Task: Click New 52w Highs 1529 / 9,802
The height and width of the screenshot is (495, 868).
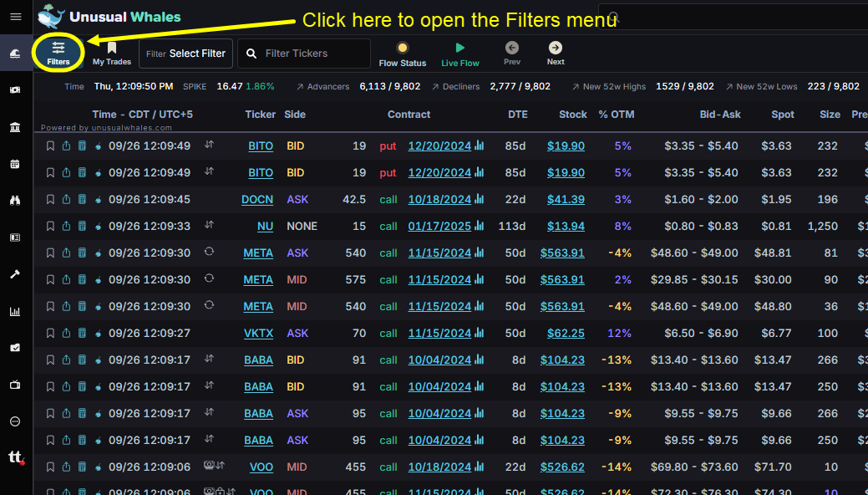Action: tap(642, 86)
